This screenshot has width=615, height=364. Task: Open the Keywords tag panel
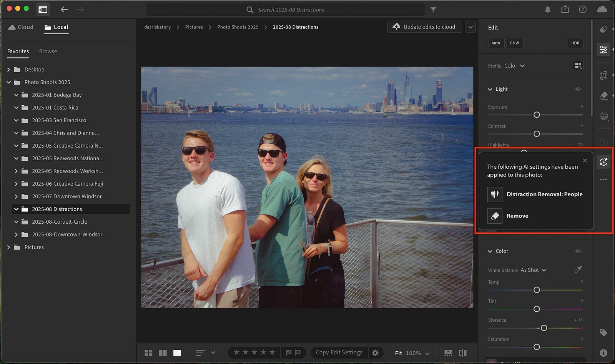point(603,332)
